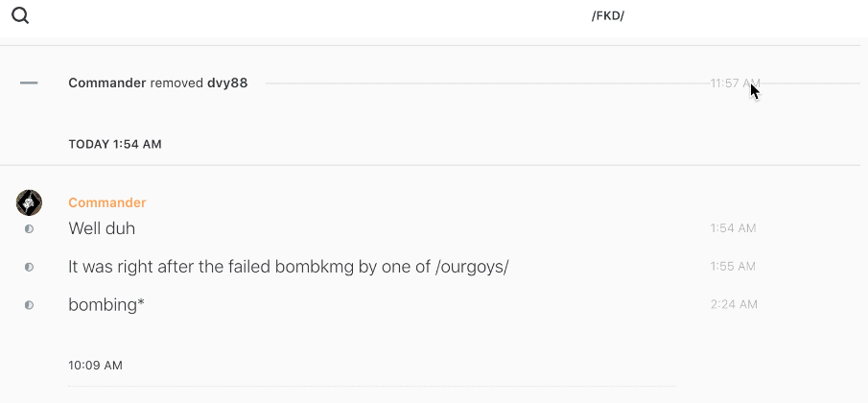Select the TODAY 1:54 AM date header
This screenshot has width=868, height=403.
(115, 145)
